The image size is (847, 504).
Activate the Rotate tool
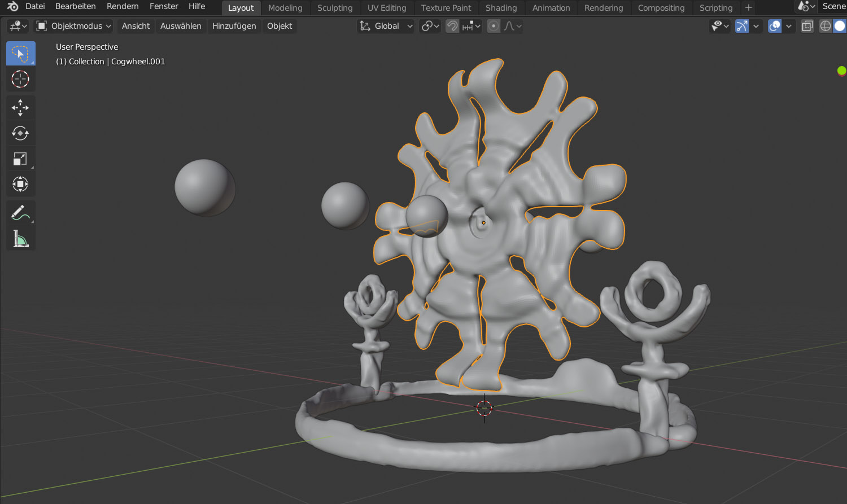pyautogui.click(x=20, y=133)
